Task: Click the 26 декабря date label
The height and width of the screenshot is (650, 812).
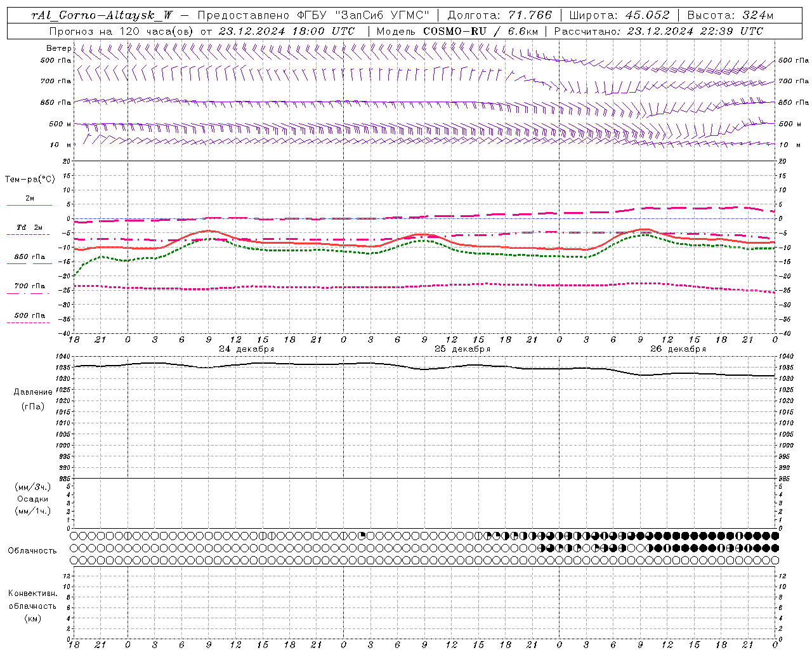Action: 678,349
